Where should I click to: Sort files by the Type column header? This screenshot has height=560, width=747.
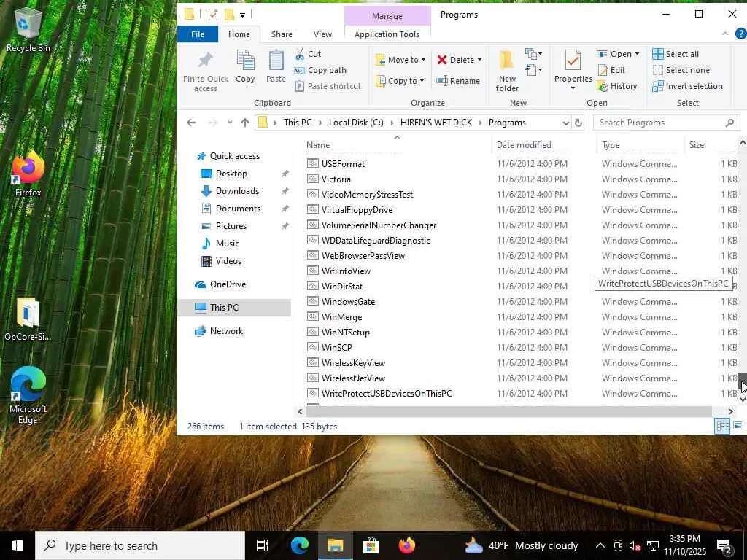(x=640, y=145)
